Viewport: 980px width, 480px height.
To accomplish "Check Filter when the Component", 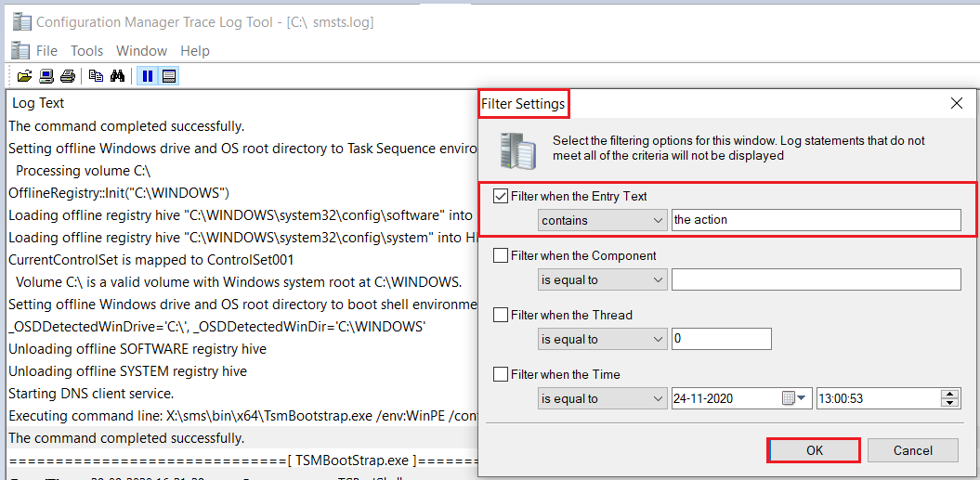I will pyautogui.click(x=501, y=255).
